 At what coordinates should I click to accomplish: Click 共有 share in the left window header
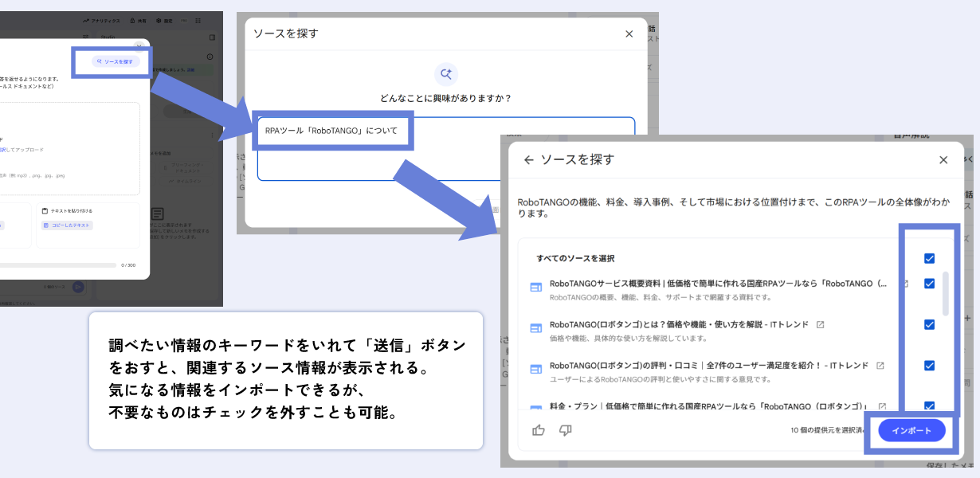(137, 21)
